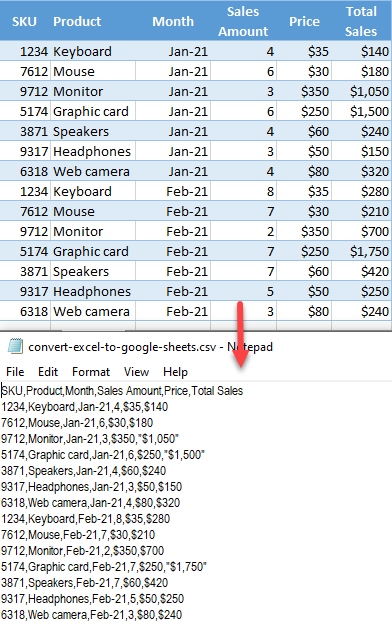This screenshot has width=392, height=624.
Task: Click the $1,050 total sales cell
Action: tap(361, 91)
